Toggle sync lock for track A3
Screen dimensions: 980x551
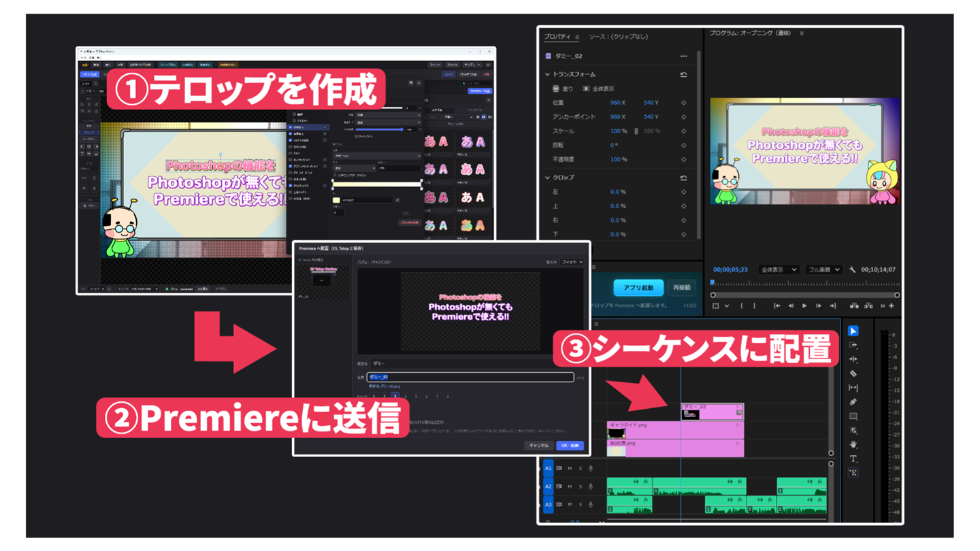point(559,505)
